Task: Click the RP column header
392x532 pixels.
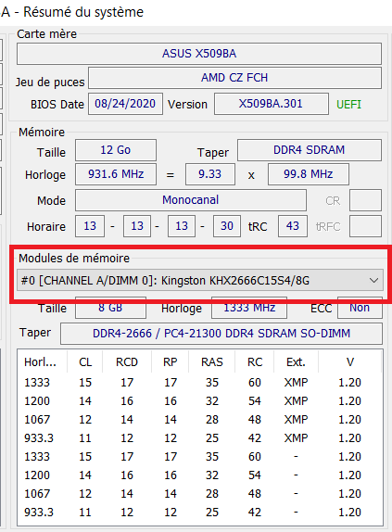Action: click(x=171, y=362)
